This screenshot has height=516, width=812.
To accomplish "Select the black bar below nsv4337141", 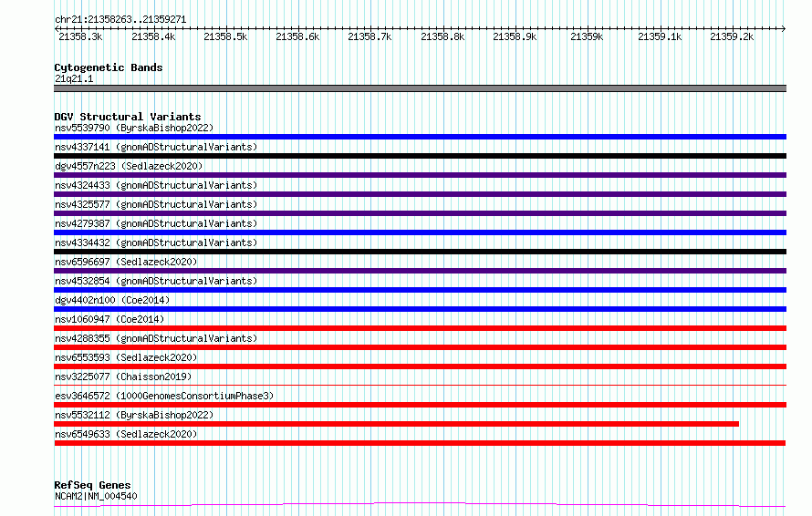I will tap(420, 156).
